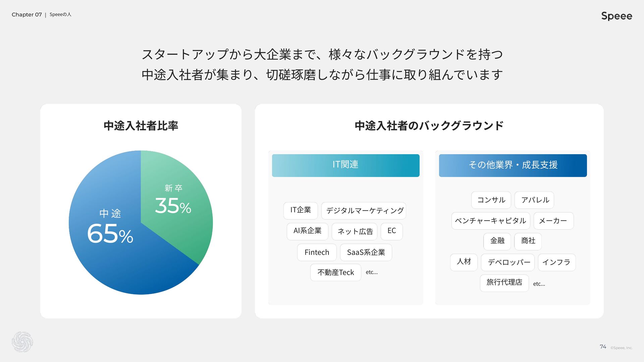Click the swirl emblem in bottom-left corner
This screenshot has width=644, height=362.
pyautogui.click(x=22, y=342)
